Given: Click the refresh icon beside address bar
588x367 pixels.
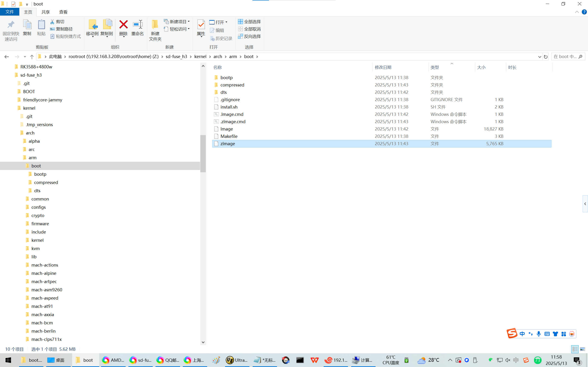Looking at the screenshot, I should (x=546, y=57).
